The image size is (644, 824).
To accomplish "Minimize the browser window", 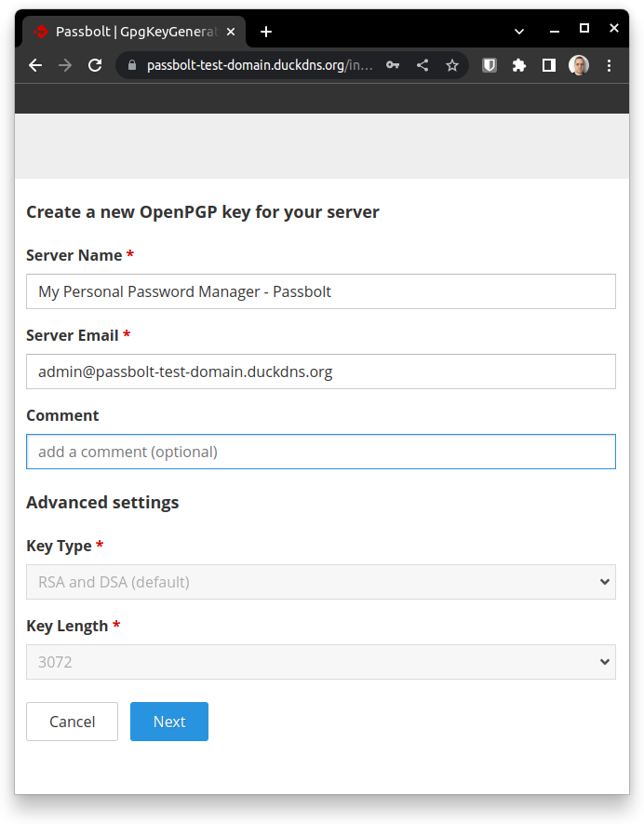I will (x=554, y=31).
